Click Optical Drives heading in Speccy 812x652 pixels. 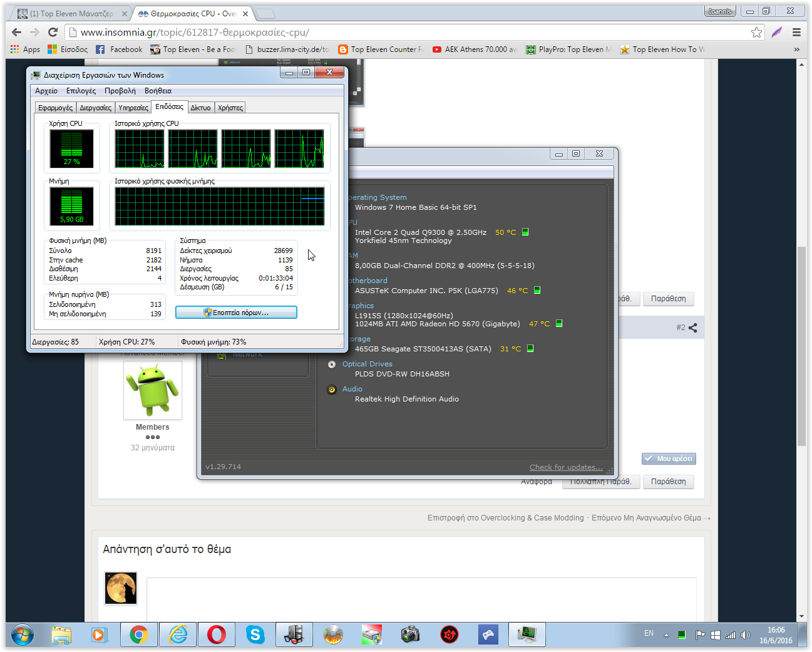pos(367,364)
